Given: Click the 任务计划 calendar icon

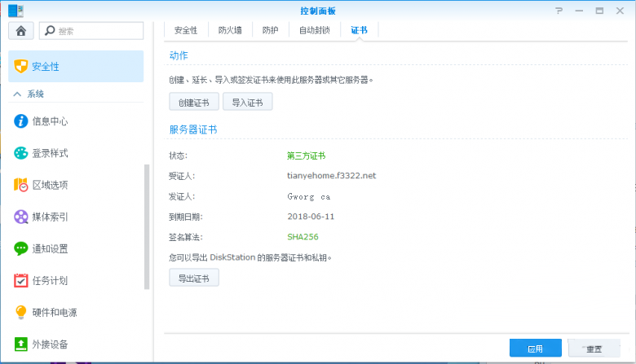Looking at the screenshot, I should (20, 281).
